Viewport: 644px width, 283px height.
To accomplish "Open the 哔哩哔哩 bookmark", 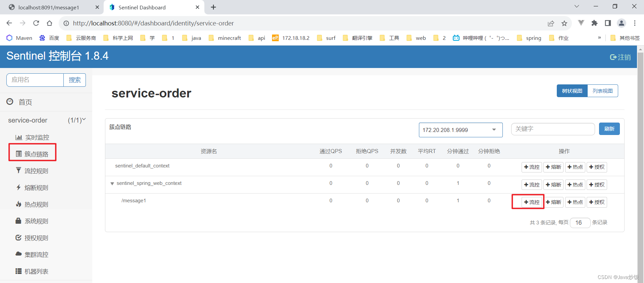I will coord(481,38).
